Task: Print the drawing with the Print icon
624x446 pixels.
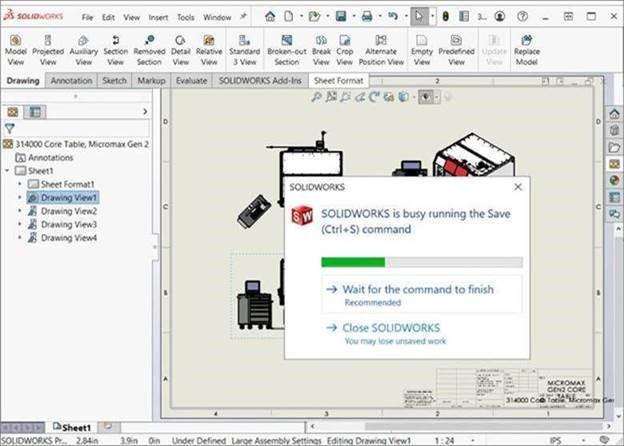Action: click(x=367, y=16)
